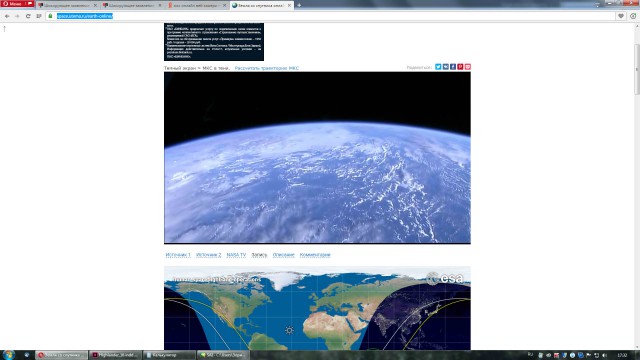
Task: Open the Комментарии link
Action: [x=315, y=255]
